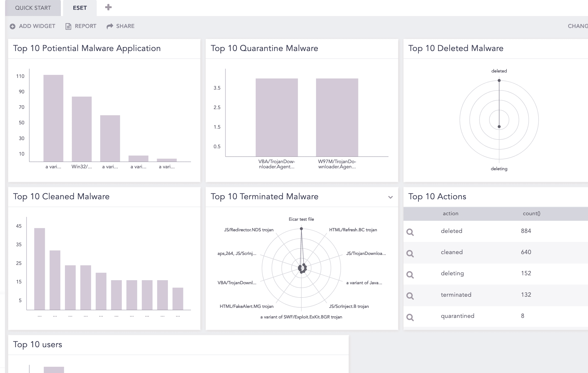Click magnifier icon beside quarantined action
588x373 pixels.
point(410,317)
